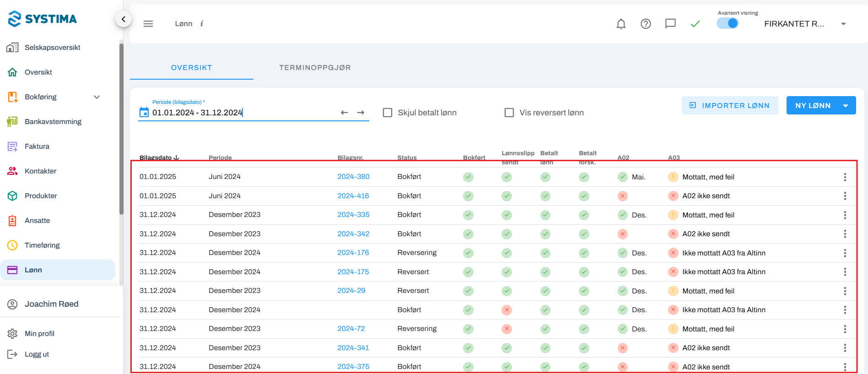Open voucher 2024-72 link
The image size is (868, 374).
[351, 329]
